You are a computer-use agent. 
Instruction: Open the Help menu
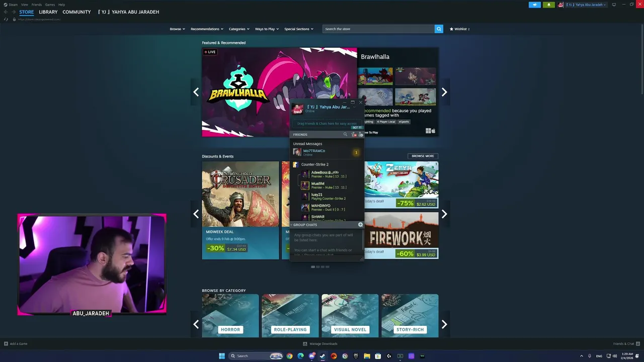tap(61, 5)
